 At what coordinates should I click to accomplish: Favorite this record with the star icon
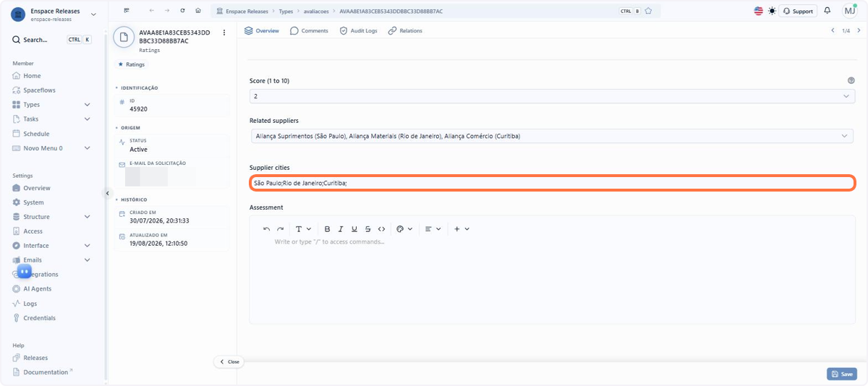pos(648,11)
